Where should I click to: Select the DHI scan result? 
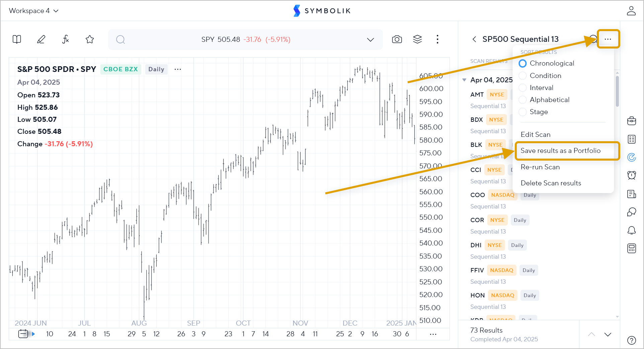point(476,245)
